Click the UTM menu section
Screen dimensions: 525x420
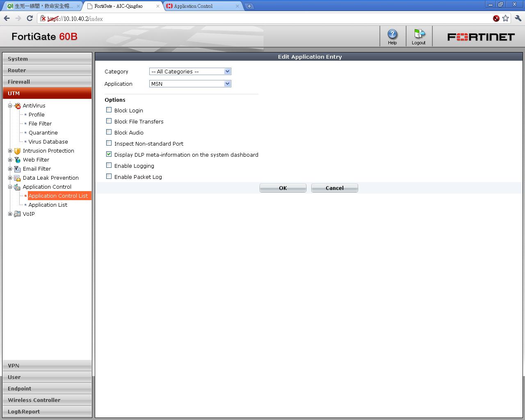click(47, 93)
